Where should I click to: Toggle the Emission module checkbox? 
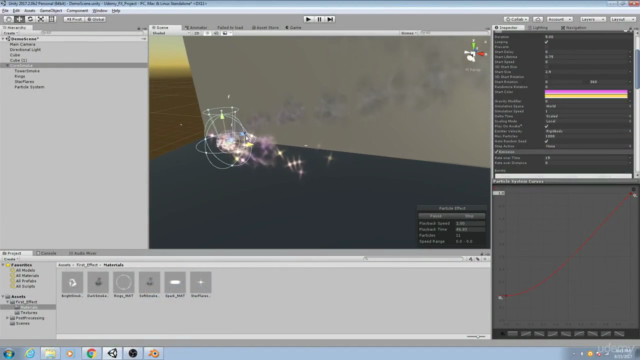pyautogui.click(x=497, y=152)
